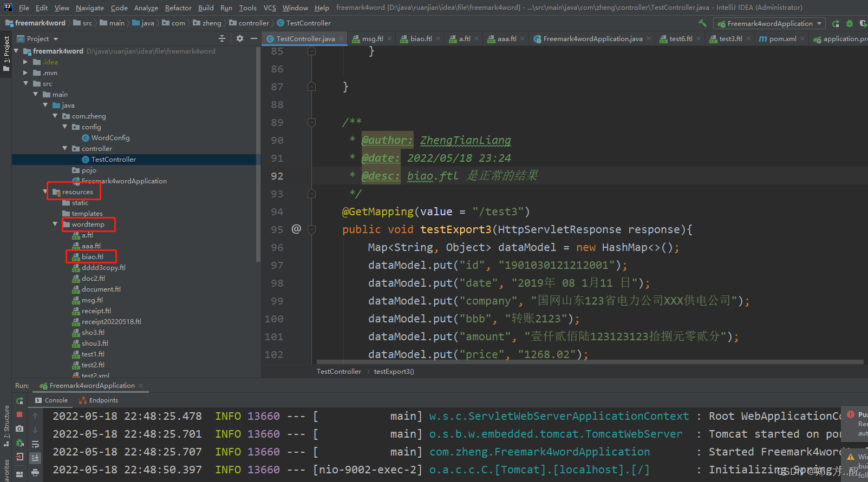Viewport: 868px width, 482px height.
Task: Click the rerun icon in the top toolbar
Action: (x=836, y=23)
